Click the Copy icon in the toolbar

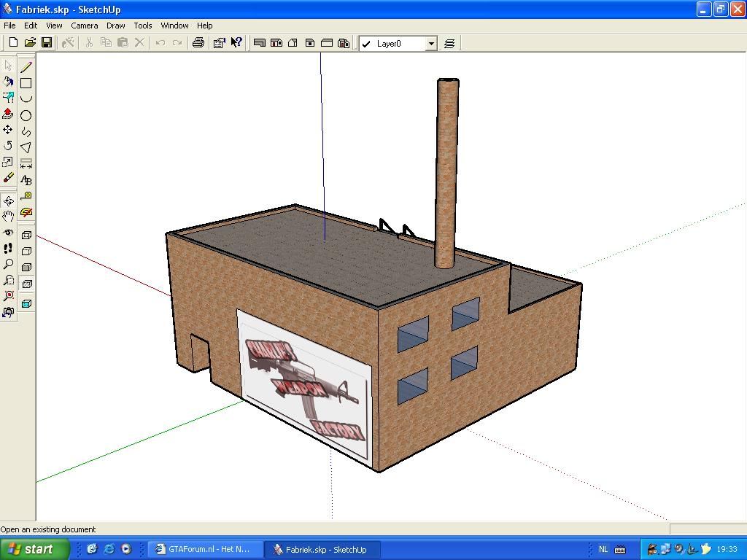pyautogui.click(x=106, y=43)
